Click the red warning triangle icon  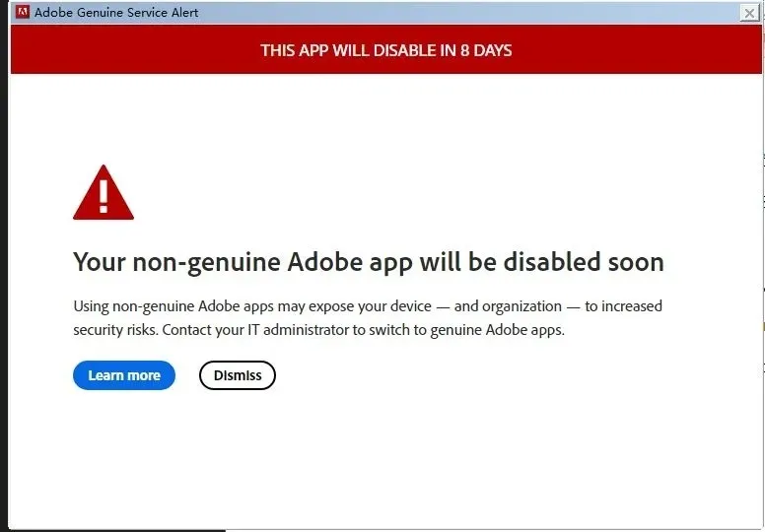pos(103,194)
